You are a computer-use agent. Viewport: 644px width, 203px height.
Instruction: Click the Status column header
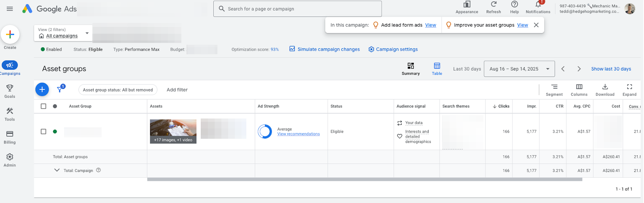[336, 106]
